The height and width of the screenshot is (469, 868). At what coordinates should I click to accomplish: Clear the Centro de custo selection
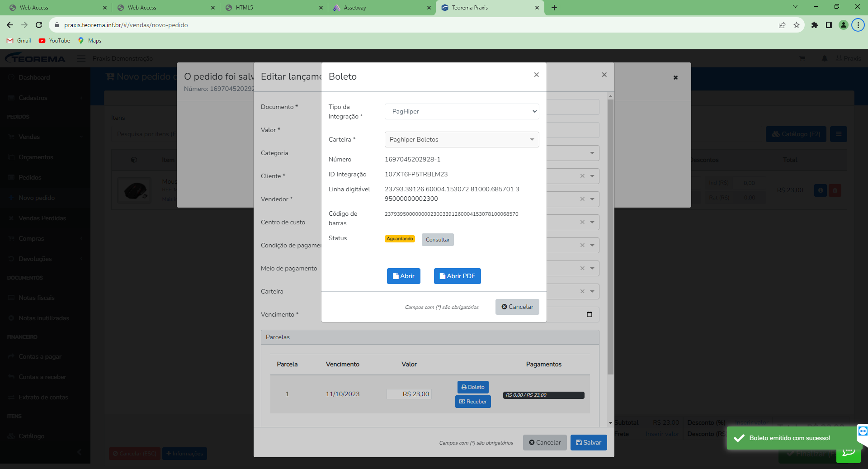click(x=582, y=222)
